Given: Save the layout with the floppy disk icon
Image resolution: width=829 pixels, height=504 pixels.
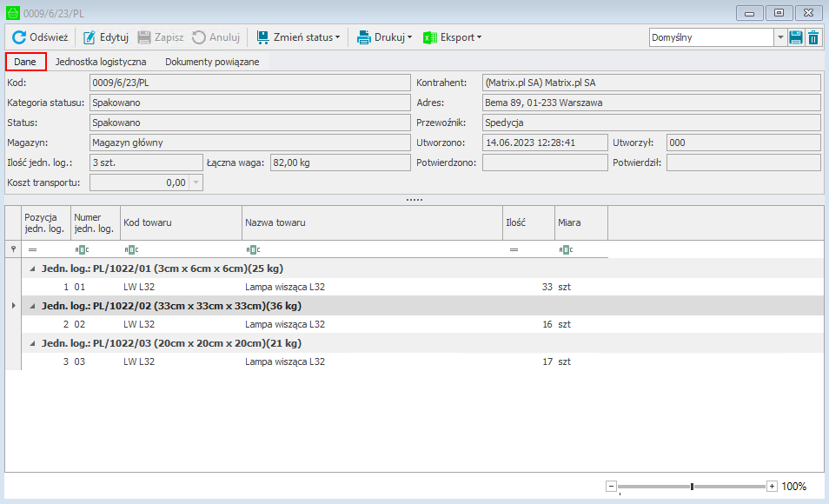Looking at the screenshot, I should tap(796, 37).
